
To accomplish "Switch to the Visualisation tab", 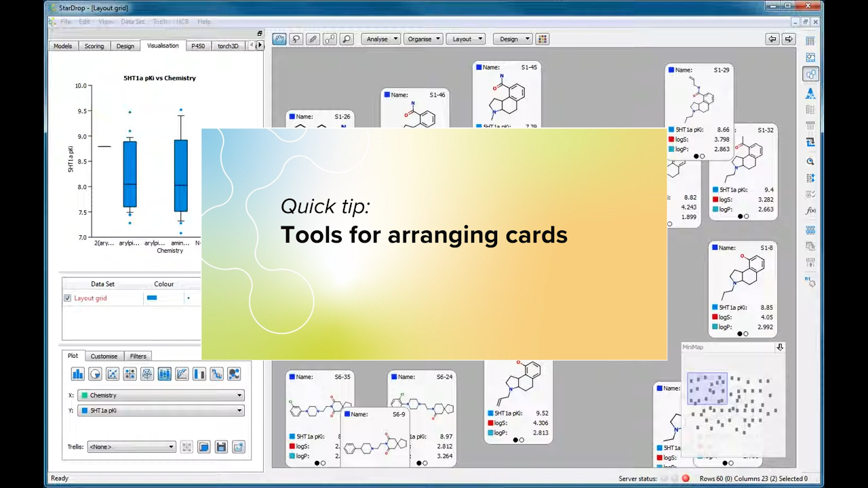I will point(163,45).
